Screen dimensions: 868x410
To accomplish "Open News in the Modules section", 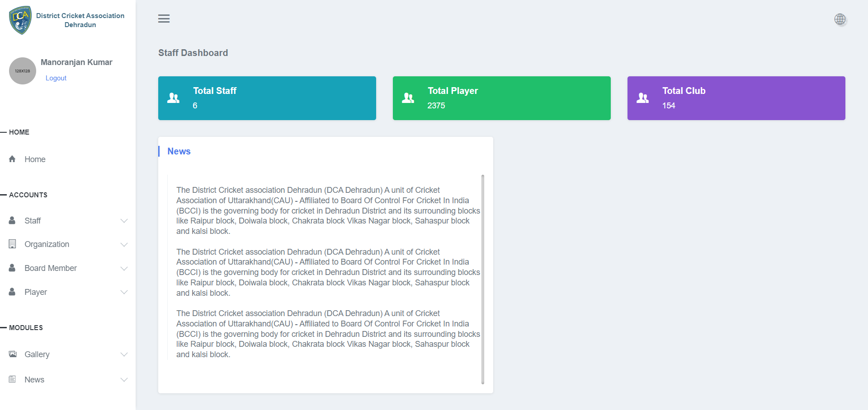I will tap(34, 380).
